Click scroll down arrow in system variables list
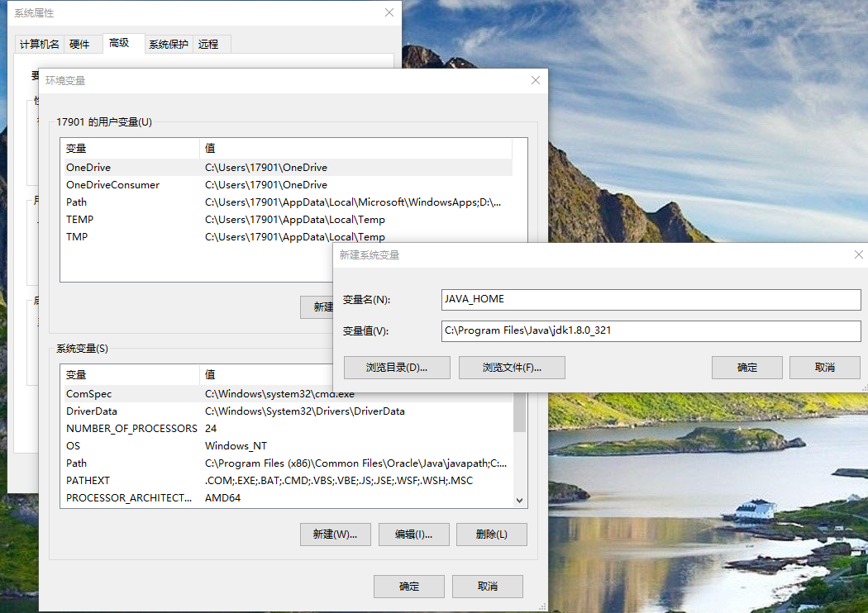 (519, 500)
